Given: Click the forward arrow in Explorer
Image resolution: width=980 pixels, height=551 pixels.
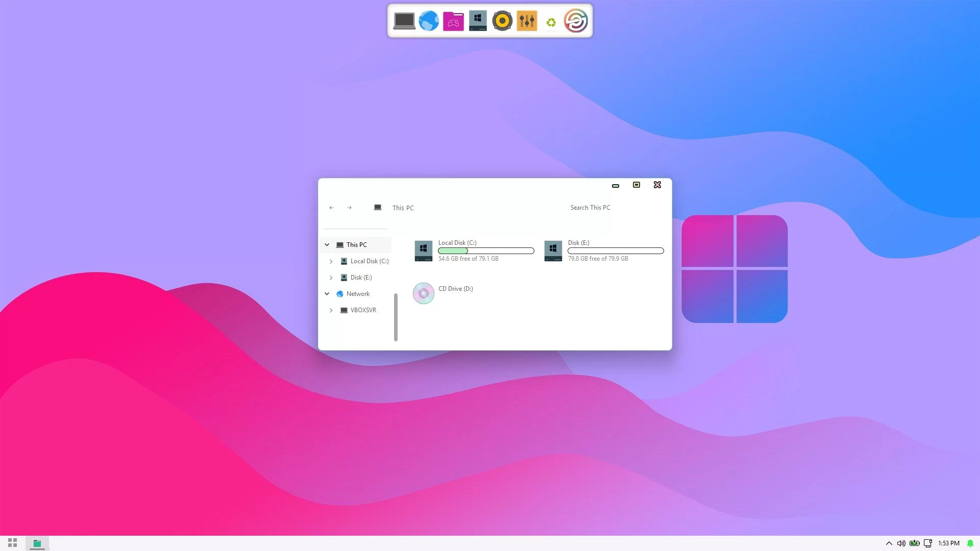Looking at the screenshot, I should click(x=349, y=208).
